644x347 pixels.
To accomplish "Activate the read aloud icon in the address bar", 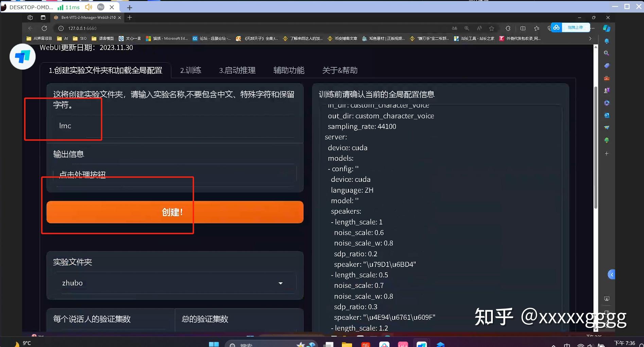I will point(479,28).
